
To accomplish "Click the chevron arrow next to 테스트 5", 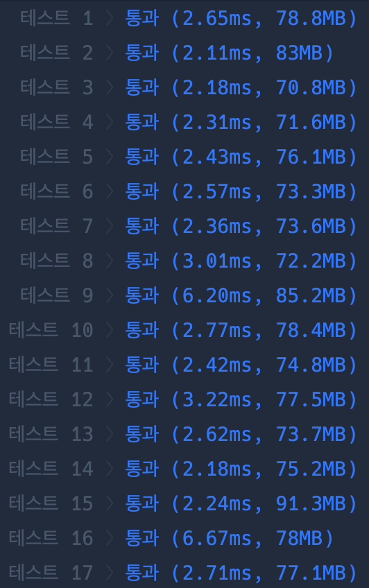I will [110, 157].
